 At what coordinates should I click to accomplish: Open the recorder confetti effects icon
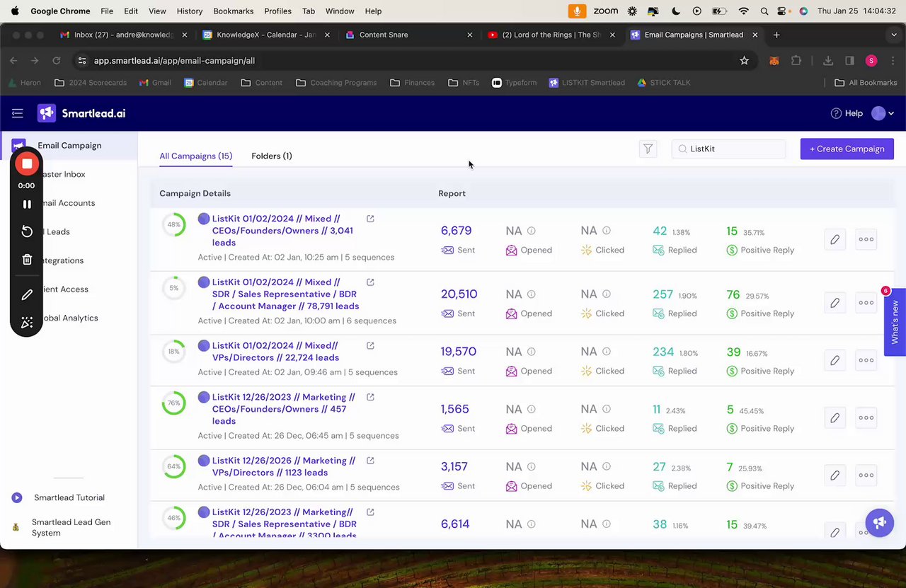click(x=27, y=323)
